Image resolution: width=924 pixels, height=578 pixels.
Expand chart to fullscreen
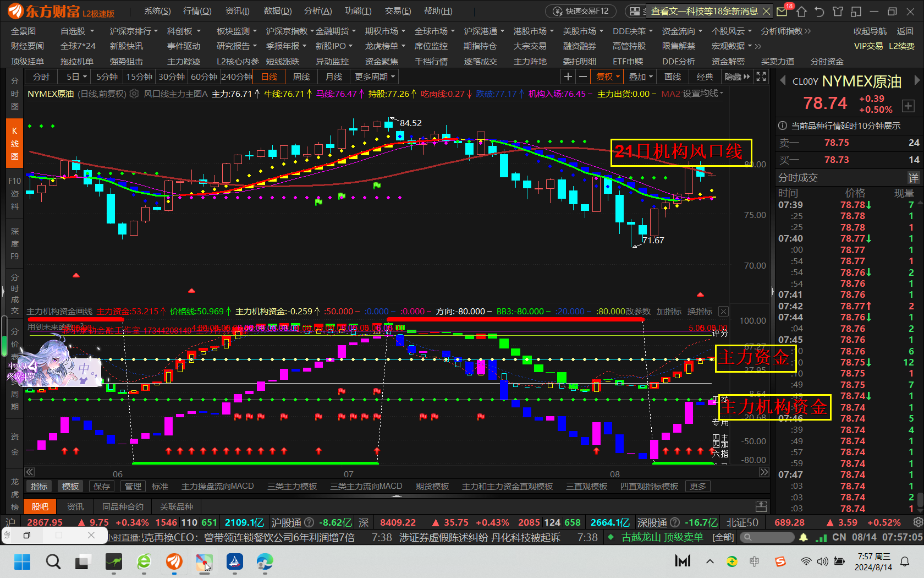point(761,77)
